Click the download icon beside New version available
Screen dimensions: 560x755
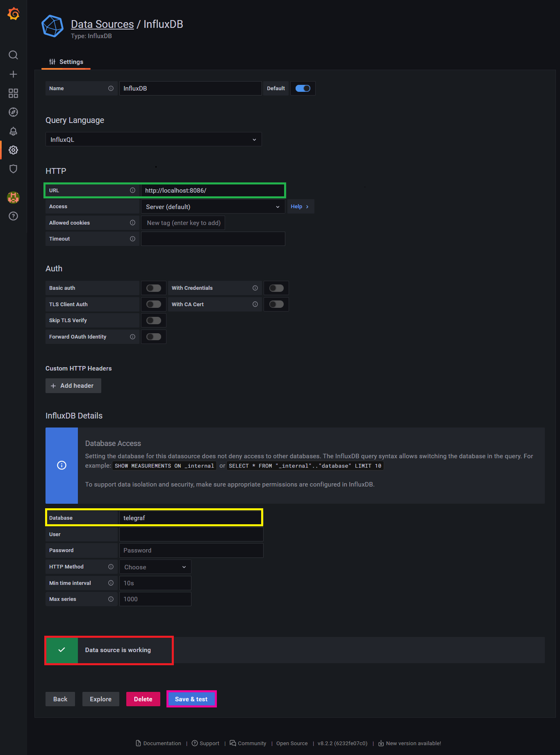pos(381,744)
